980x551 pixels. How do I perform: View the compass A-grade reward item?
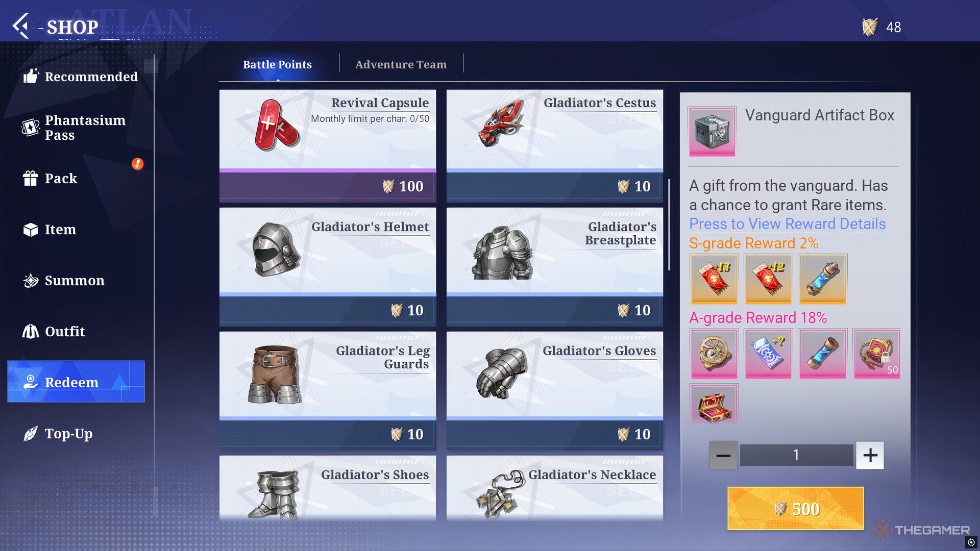[x=714, y=354]
